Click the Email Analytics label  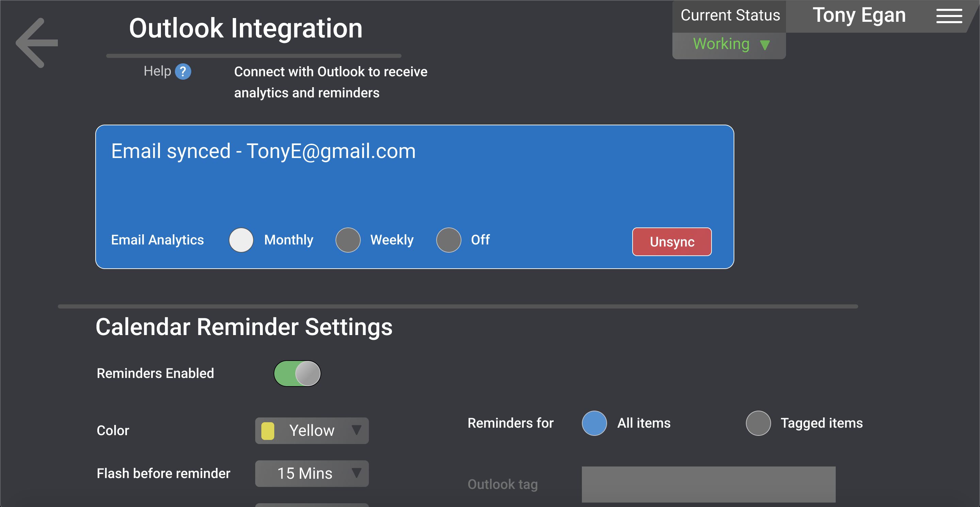[158, 240]
